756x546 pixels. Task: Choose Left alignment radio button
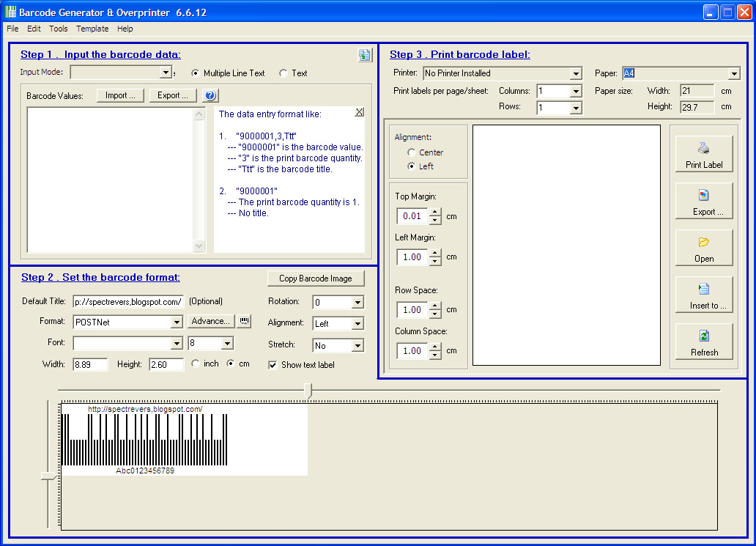[411, 166]
